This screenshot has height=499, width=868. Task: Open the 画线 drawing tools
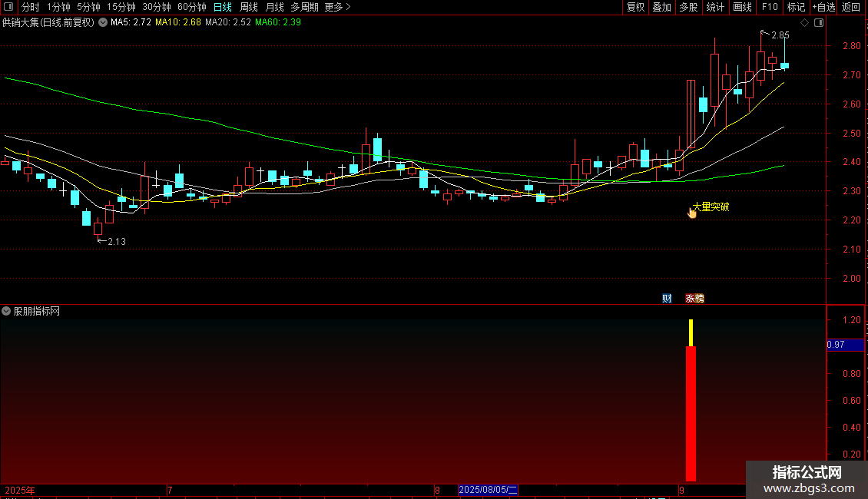click(742, 7)
